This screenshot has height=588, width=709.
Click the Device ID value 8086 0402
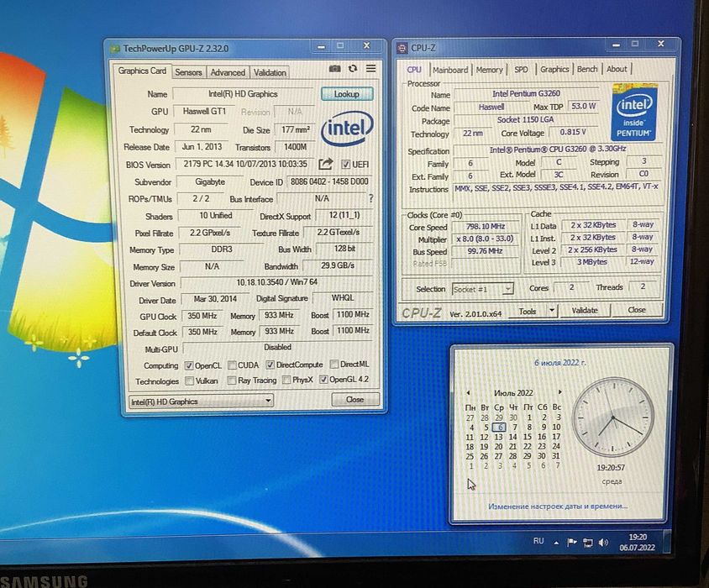click(329, 181)
